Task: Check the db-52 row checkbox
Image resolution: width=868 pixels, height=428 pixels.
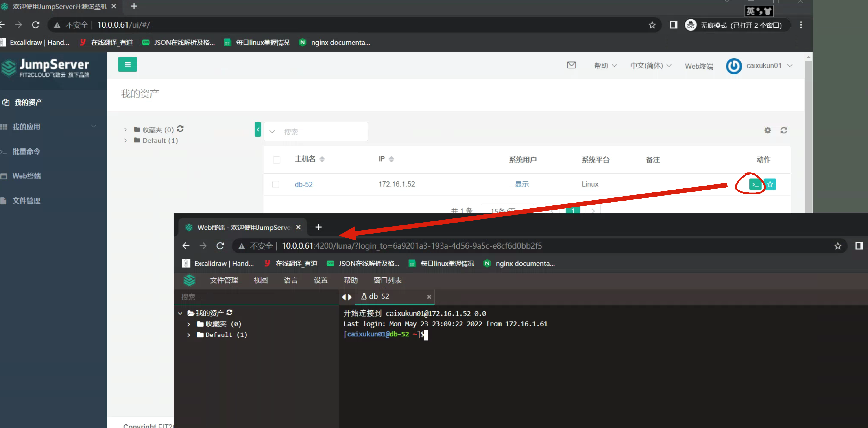Action: tap(276, 184)
